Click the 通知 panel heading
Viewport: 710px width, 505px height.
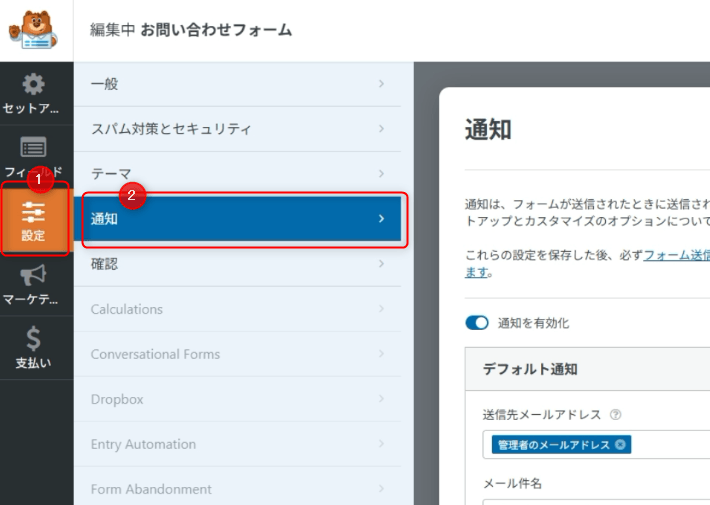pyautogui.click(x=488, y=130)
